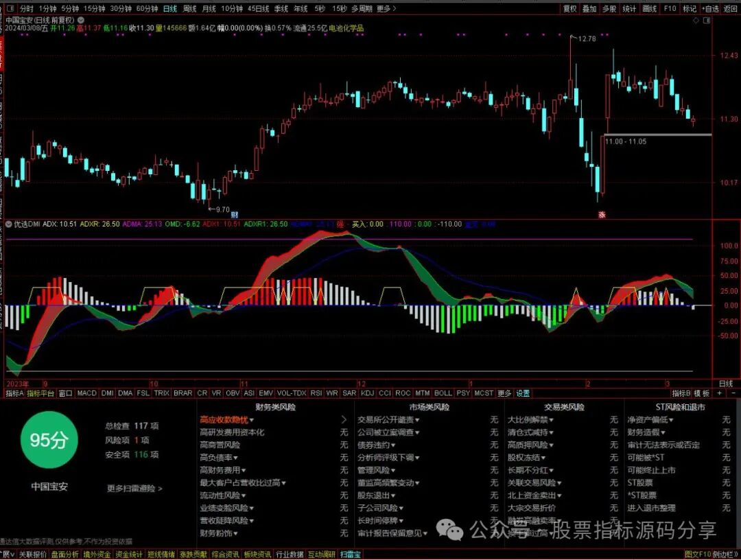Image resolution: width=741 pixels, height=560 pixels.
Task: Expand the 交易所公开谴责 dropdown
Action: coord(388,419)
